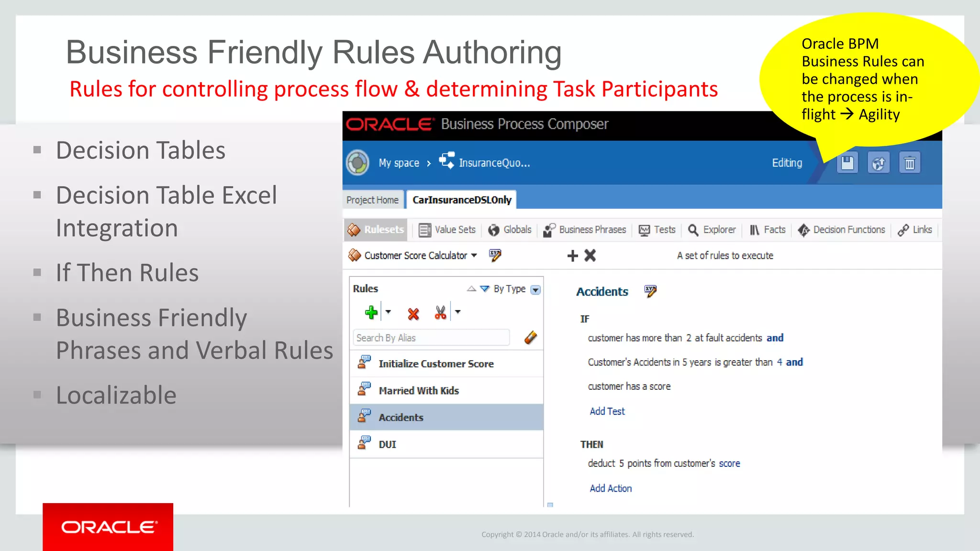Open the Value Sets tab
The image size is (980, 551).
[x=447, y=230]
